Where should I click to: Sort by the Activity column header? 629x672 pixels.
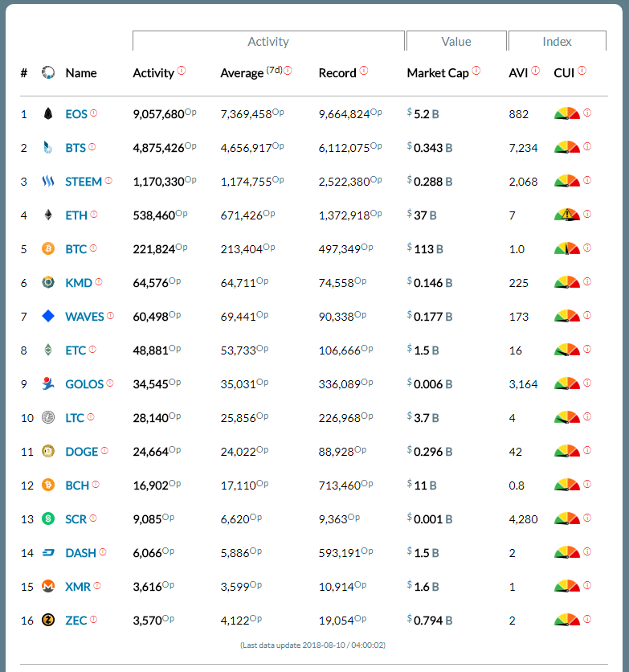pyautogui.click(x=153, y=73)
